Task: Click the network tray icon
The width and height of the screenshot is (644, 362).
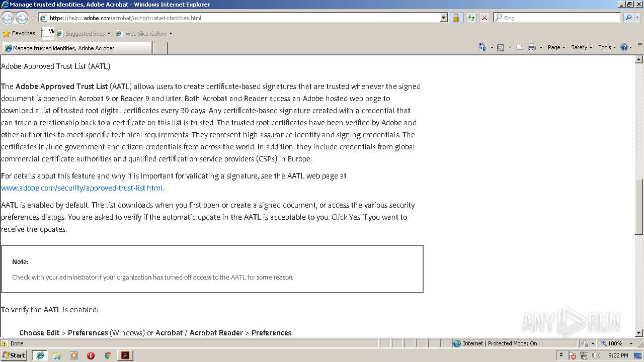Action: pyautogui.click(x=584, y=355)
